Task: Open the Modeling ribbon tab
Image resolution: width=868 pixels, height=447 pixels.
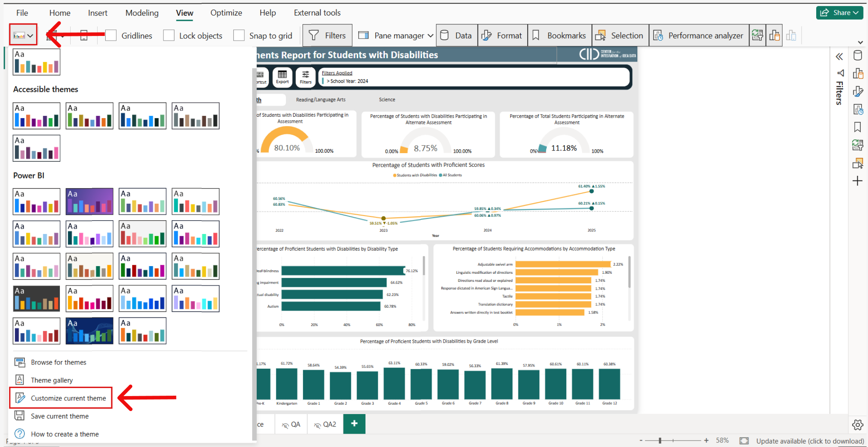Action: (x=142, y=13)
